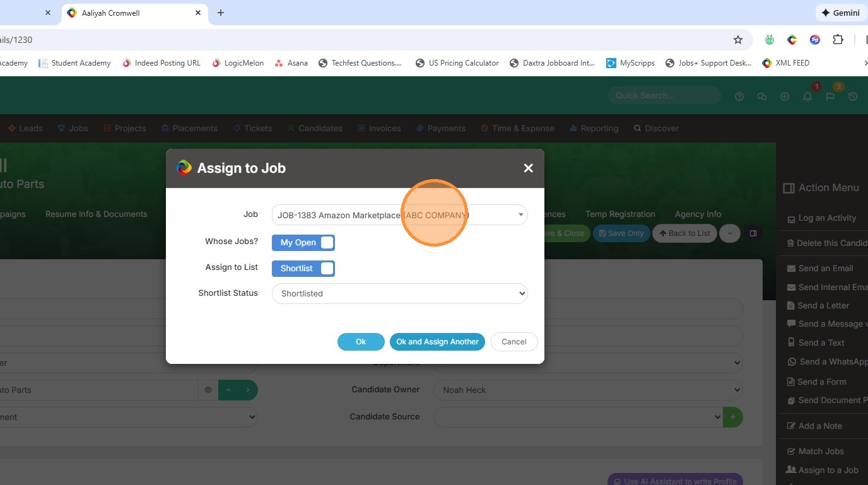Open the Tickets menu
Image resolution: width=868 pixels, height=485 pixels.
point(252,128)
